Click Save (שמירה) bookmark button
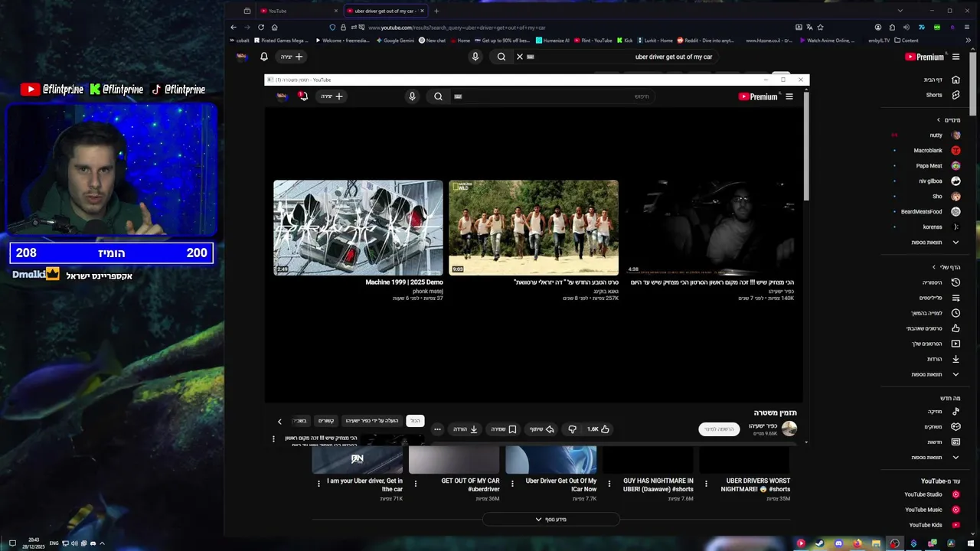980x551 pixels. [x=503, y=429]
